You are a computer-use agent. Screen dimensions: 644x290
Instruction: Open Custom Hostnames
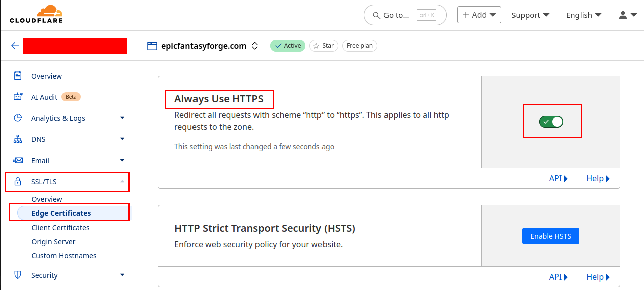(64, 256)
